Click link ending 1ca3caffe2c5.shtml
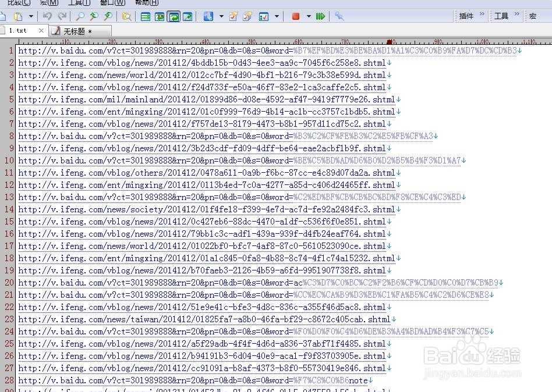This screenshot has height=392, width=552. point(202,87)
